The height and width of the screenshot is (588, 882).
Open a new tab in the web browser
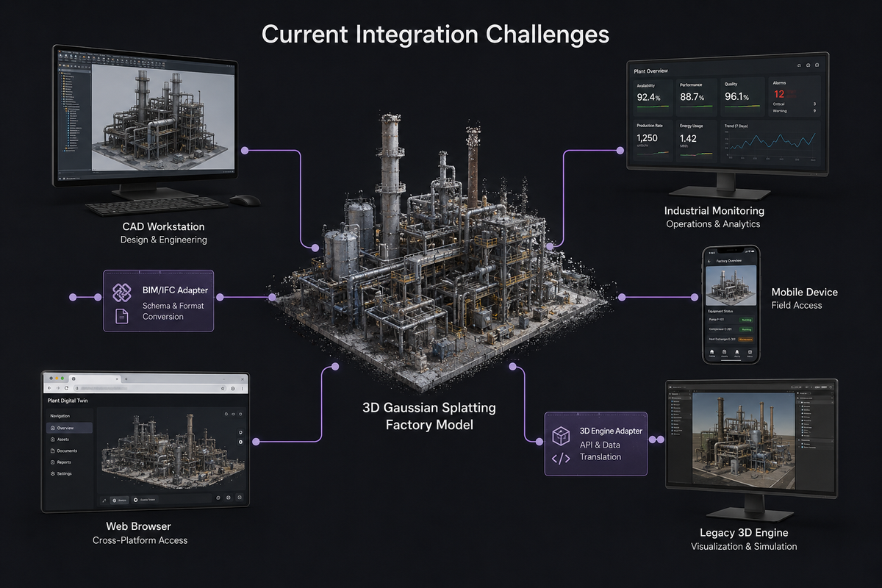[x=126, y=379]
